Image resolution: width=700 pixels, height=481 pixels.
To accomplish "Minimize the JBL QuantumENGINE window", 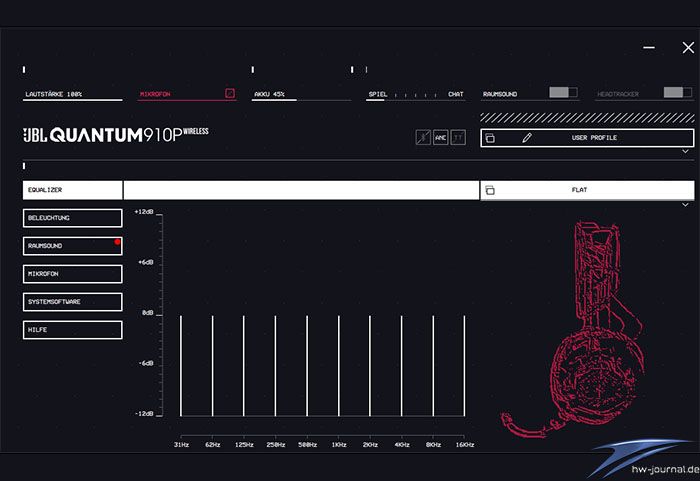I will 649,47.
